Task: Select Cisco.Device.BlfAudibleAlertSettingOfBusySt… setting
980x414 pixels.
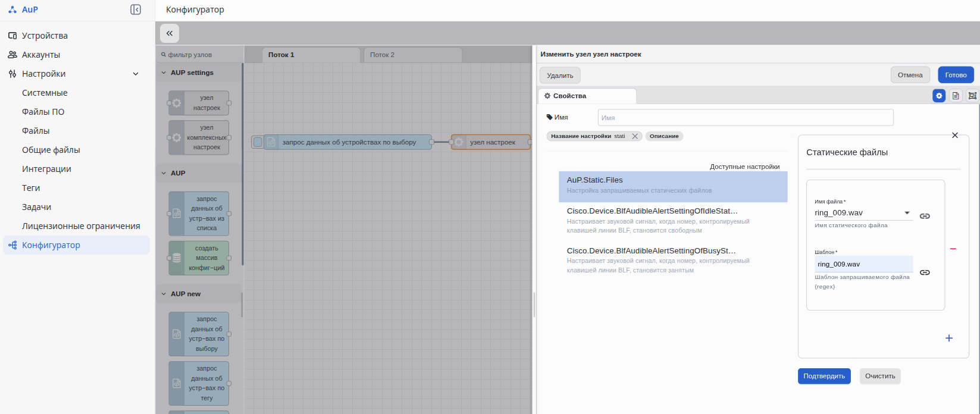Action: [673, 260]
